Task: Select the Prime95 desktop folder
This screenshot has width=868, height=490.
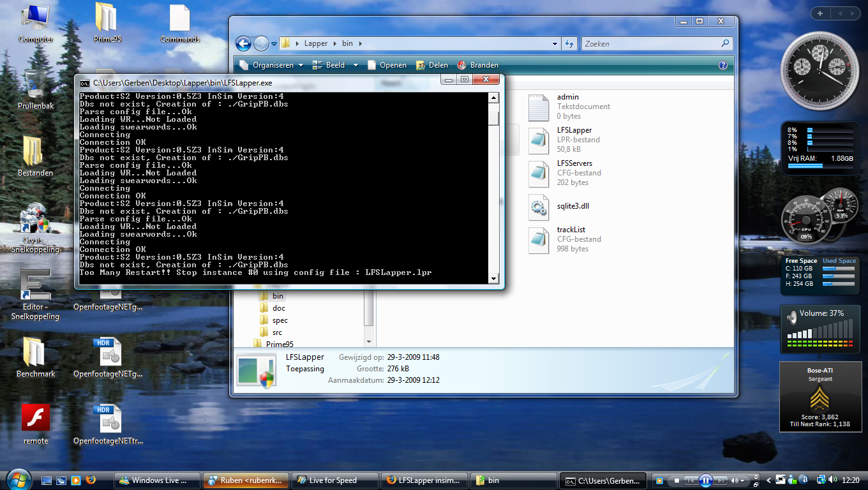Action: (107, 24)
